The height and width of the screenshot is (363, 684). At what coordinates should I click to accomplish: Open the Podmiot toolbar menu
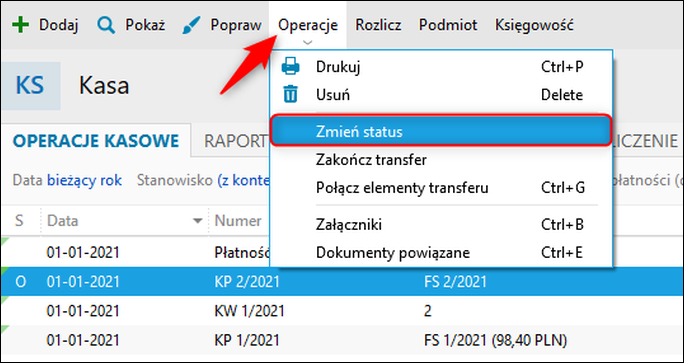[x=448, y=25]
